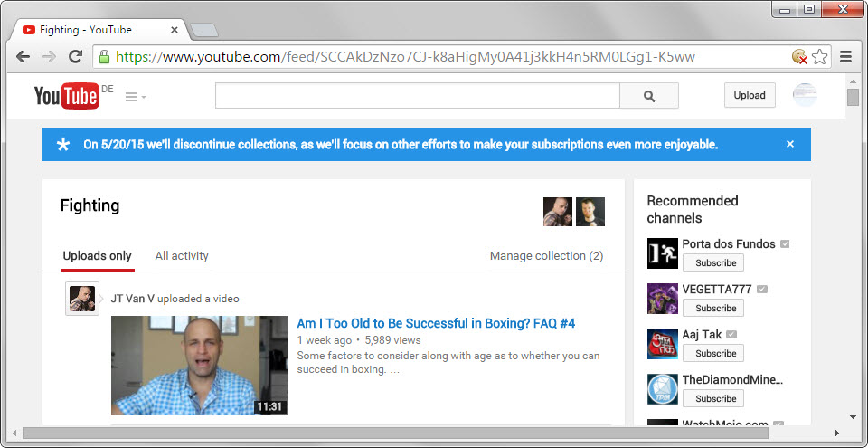Click verified badge next to Porta dos Fundos
This screenshot has width=868, height=448.
tap(785, 244)
